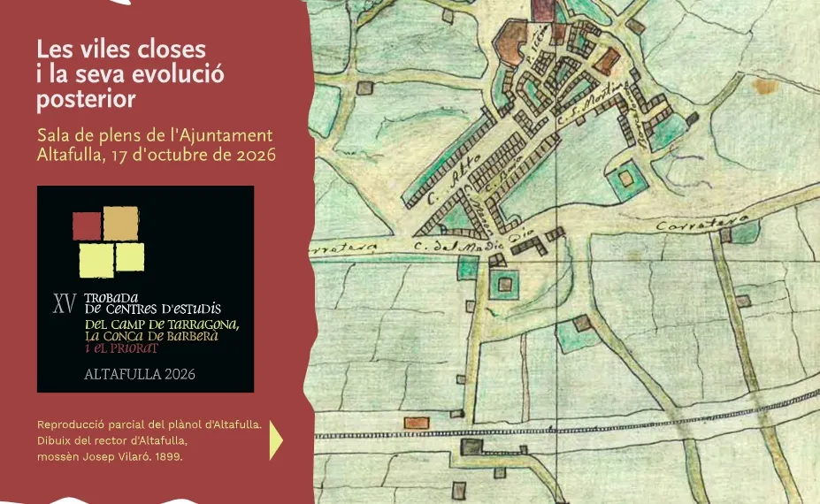This screenshot has width=820, height=504.
Task: Click the date 'Altafulla, 17 d'octubre de 2026'
Action: [157, 155]
